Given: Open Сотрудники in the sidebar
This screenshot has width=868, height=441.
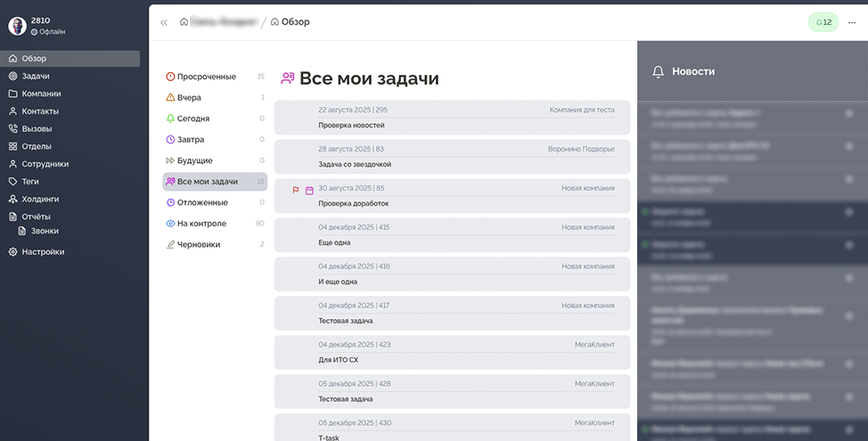Looking at the screenshot, I should click(70, 164).
